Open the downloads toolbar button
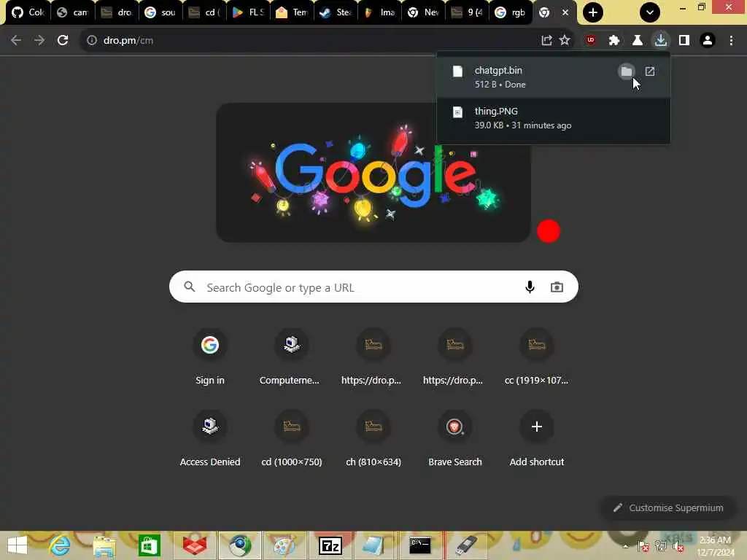This screenshot has width=747, height=560. [661, 40]
